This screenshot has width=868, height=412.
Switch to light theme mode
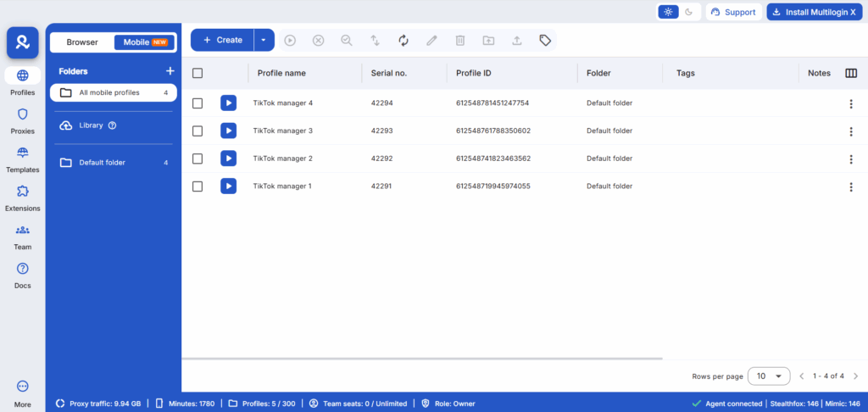pyautogui.click(x=669, y=12)
